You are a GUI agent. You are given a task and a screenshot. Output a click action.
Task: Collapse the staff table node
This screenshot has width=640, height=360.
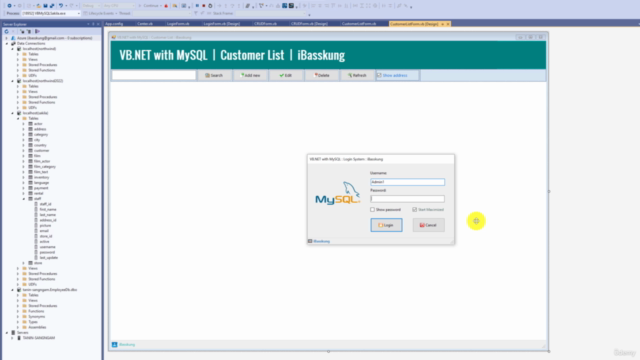click(24, 199)
